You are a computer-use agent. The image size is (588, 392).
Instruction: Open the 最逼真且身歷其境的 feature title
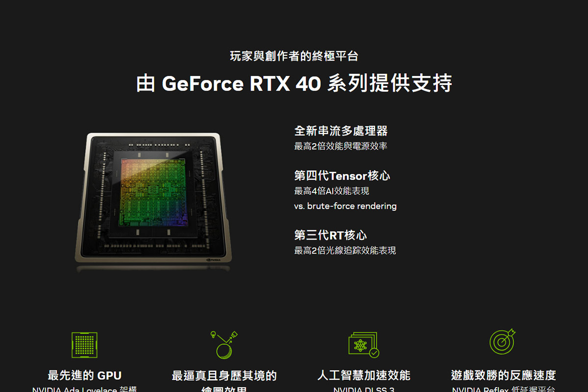224,376
